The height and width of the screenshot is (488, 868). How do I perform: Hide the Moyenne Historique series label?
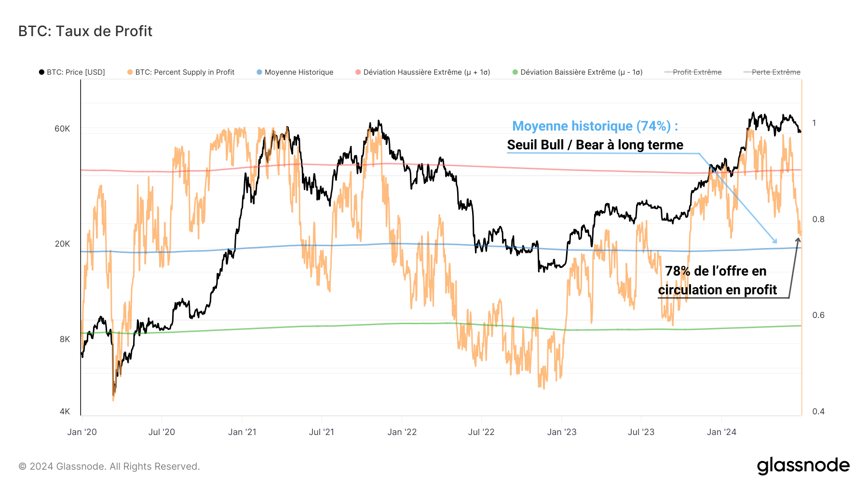[x=299, y=72]
